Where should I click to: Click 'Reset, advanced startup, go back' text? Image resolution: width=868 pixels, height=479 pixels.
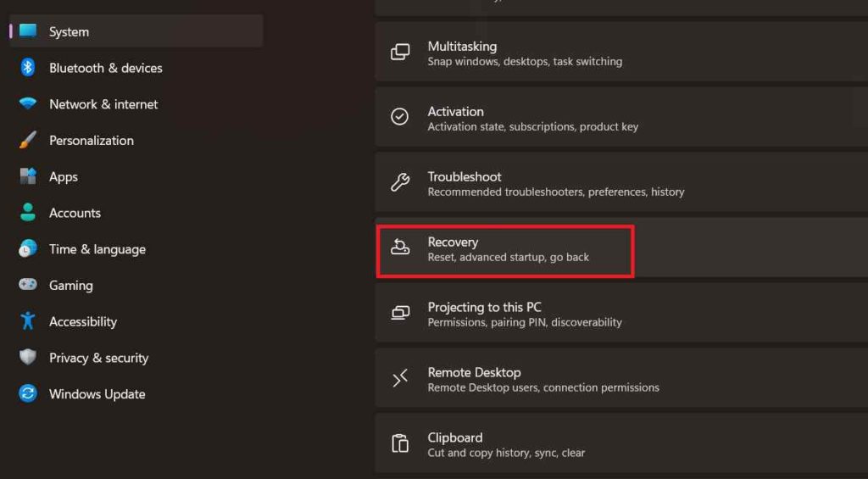pyautogui.click(x=509, y=258)
